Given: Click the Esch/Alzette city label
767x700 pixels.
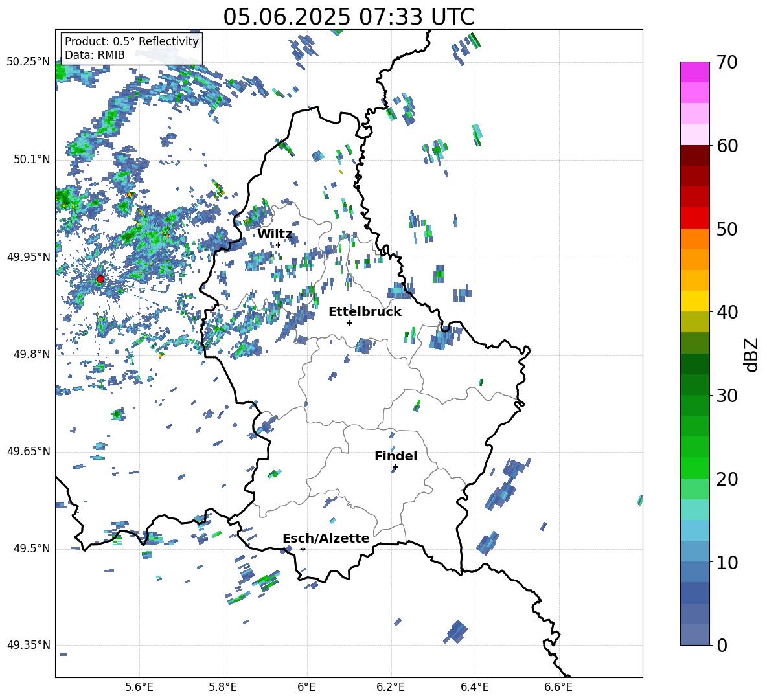Looking at the screenshot, I should tap(326, 538).
